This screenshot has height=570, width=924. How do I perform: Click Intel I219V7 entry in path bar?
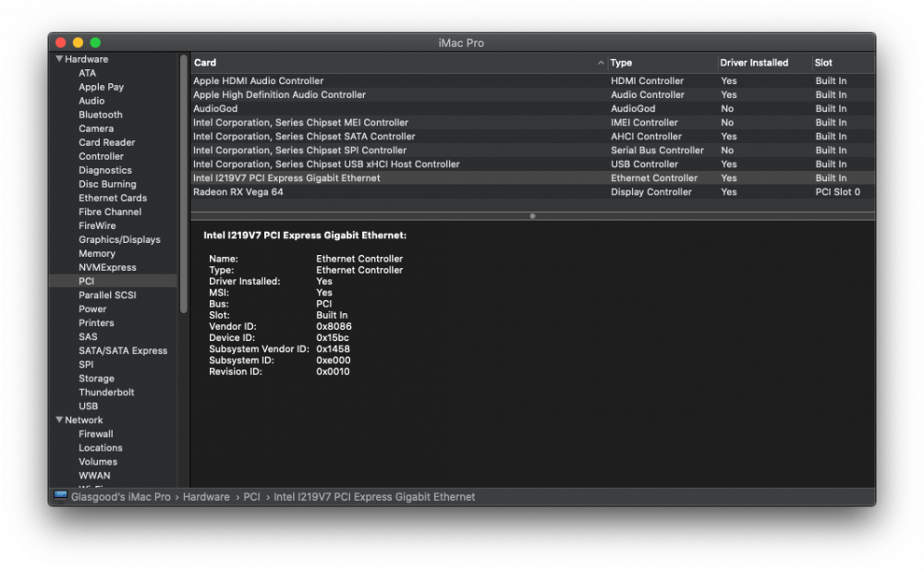pos(374,496)
